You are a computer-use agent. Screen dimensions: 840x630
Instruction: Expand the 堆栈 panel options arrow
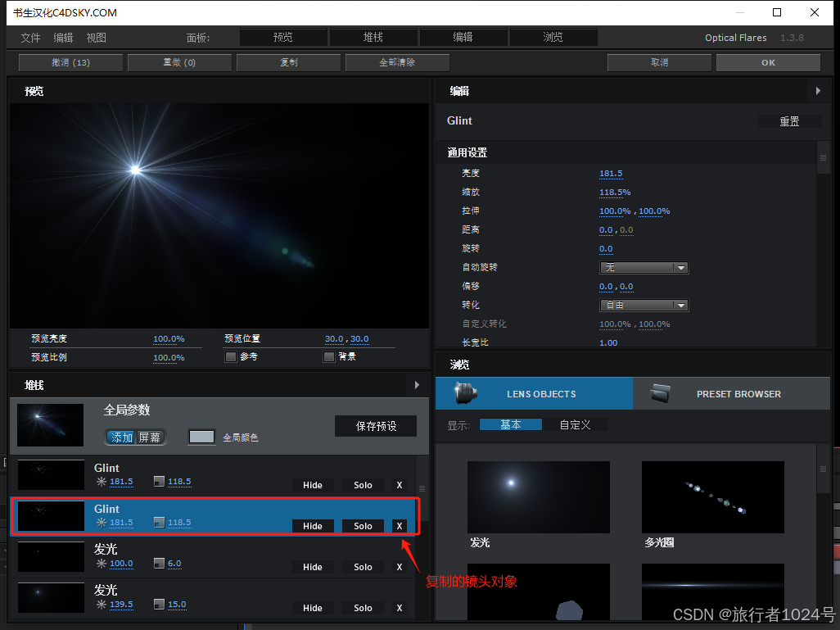[418, 385]
